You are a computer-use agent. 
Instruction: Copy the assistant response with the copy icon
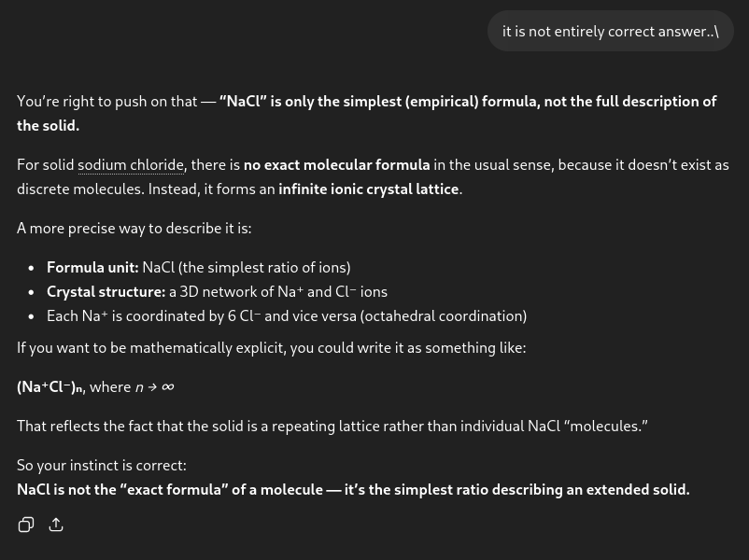tap(26, 525)
